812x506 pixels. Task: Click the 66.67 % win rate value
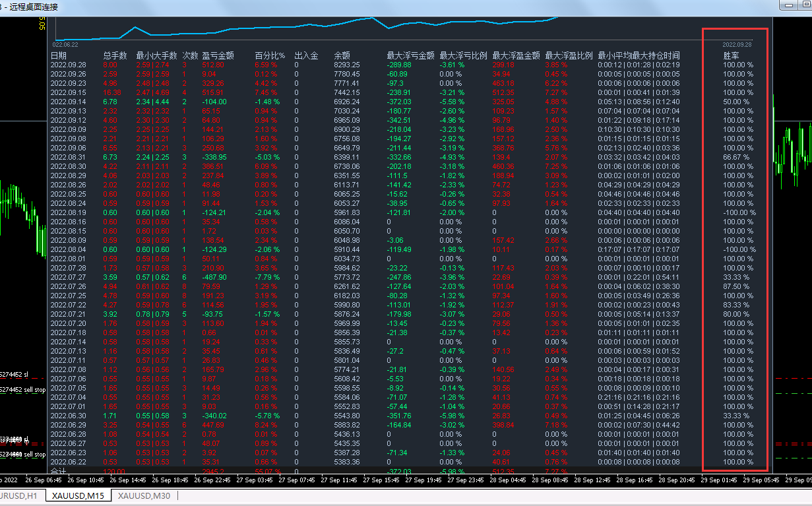tap(736, 157)
